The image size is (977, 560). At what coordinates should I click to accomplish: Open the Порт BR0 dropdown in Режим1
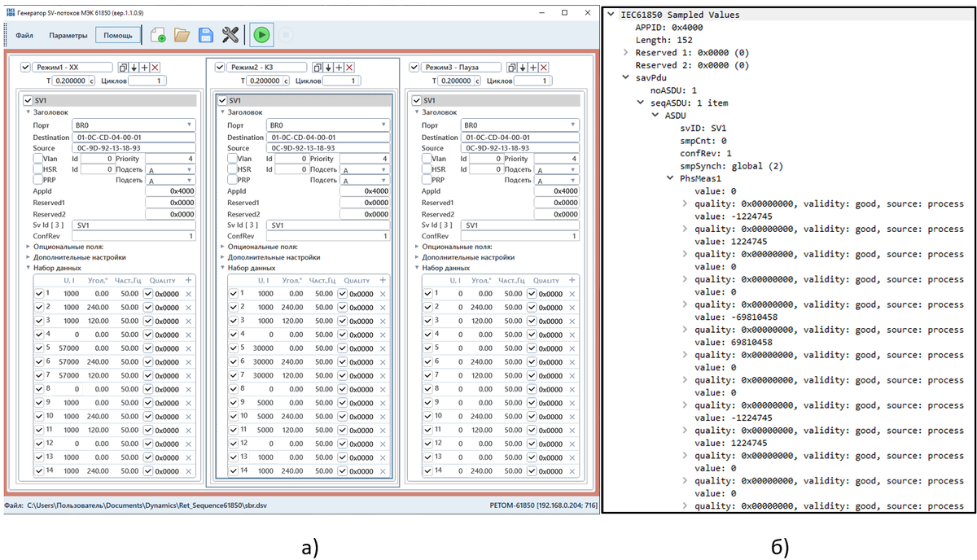point(134,125)
